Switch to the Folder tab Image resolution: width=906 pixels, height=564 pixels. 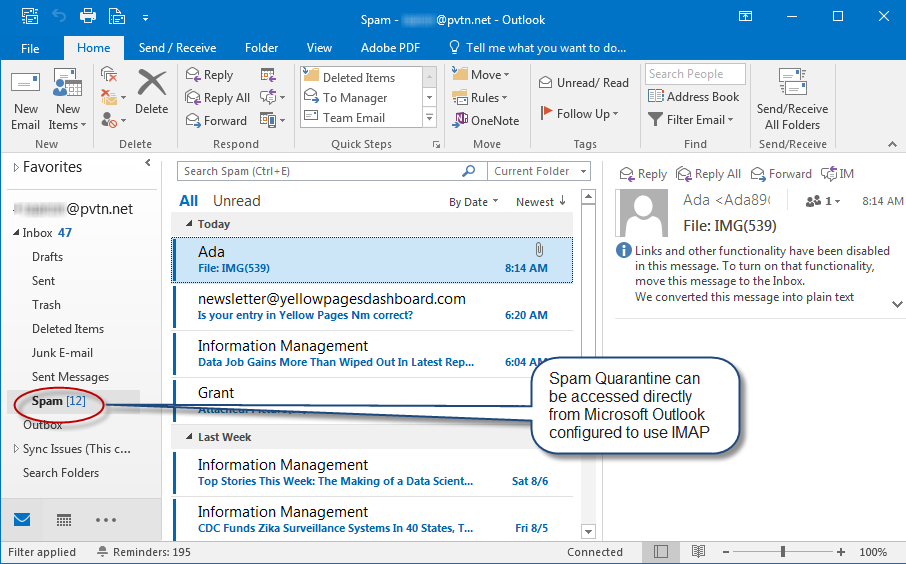click(x=261, y=47)
